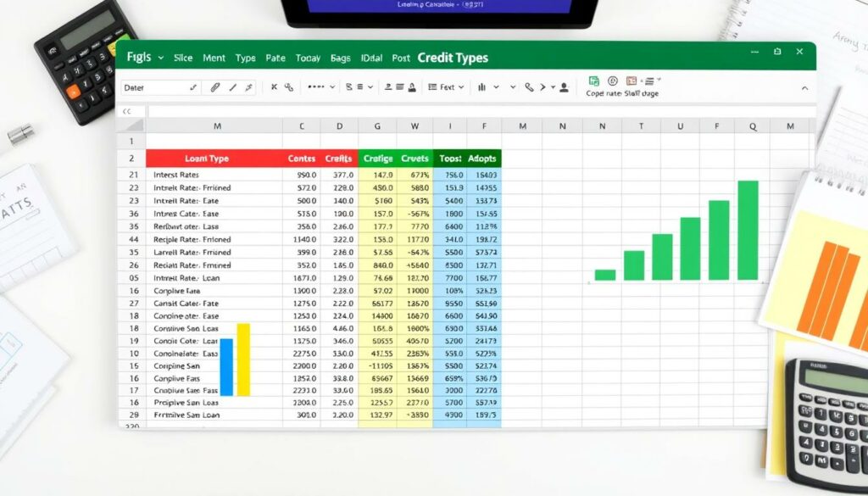Open the Pate menu
The height and width of the screenshot is (496, 868).
[x=275, y=58]
